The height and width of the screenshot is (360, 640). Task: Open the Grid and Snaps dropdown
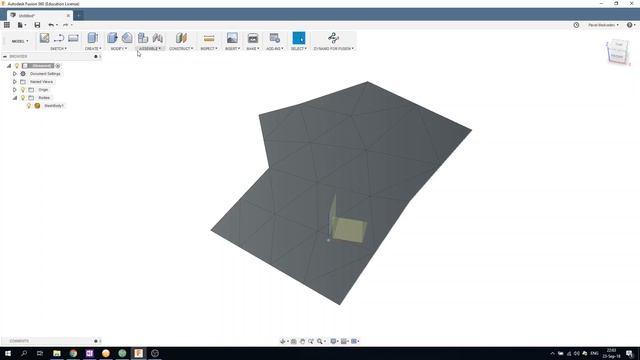click(345, 341)
